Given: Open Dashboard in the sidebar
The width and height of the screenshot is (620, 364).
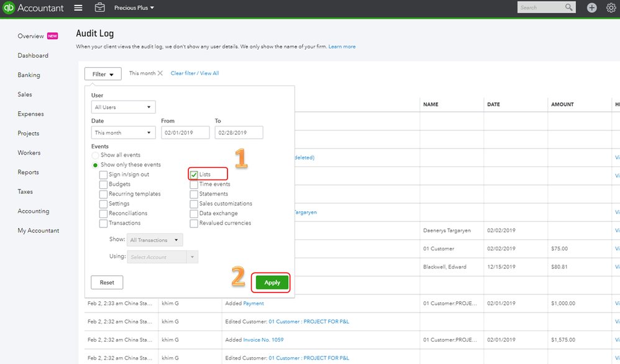Looking at the screenshot, I should click(33, 56).
